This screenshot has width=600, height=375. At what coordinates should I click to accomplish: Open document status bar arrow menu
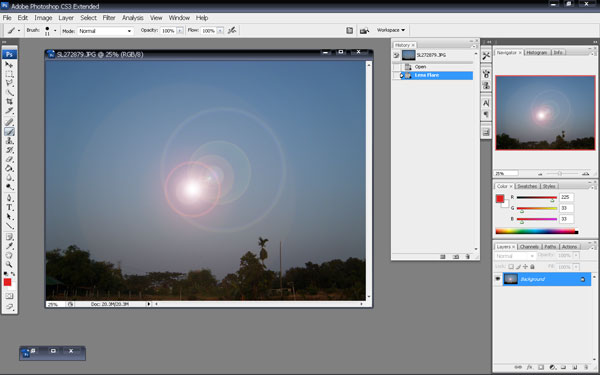pos(148,304)
